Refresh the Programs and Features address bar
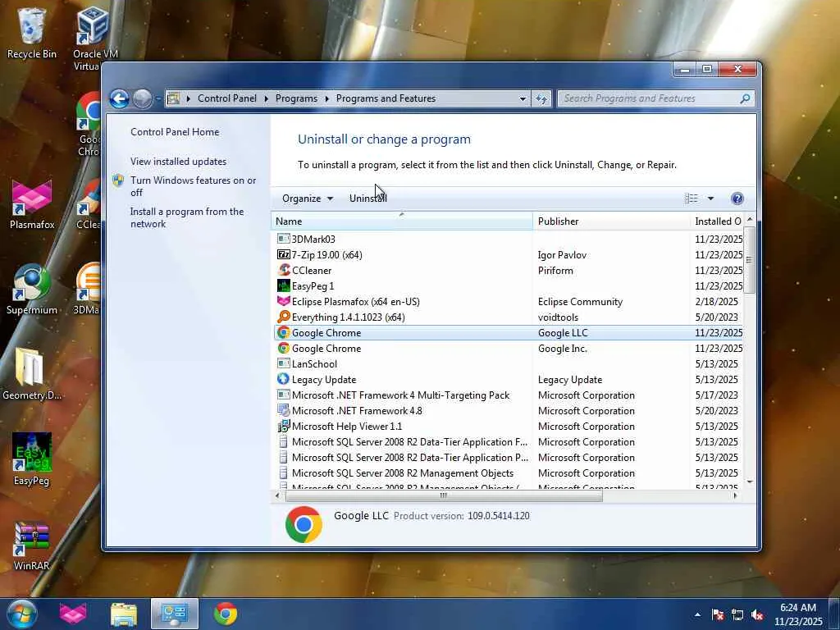Viewport: 840px width, 630px height. [x=541, y=98]
